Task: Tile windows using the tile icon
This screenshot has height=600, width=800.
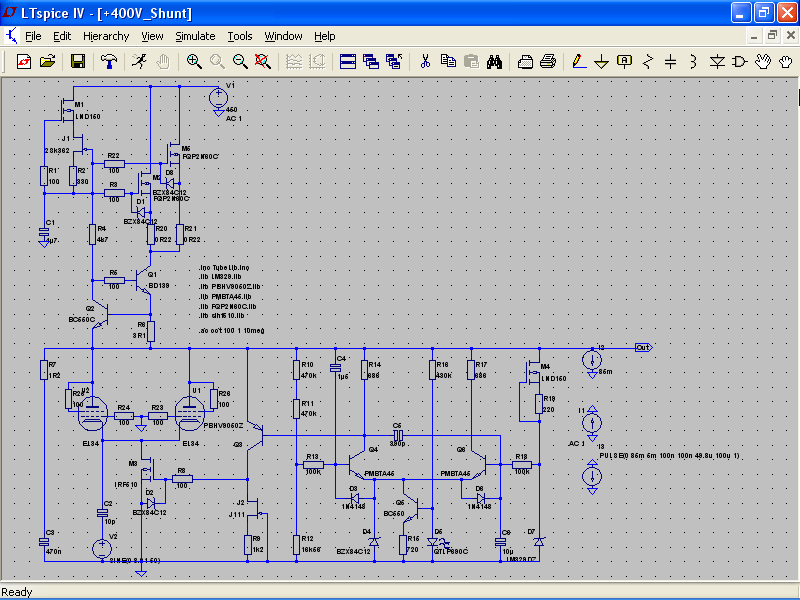Action: tap(347, 62)
